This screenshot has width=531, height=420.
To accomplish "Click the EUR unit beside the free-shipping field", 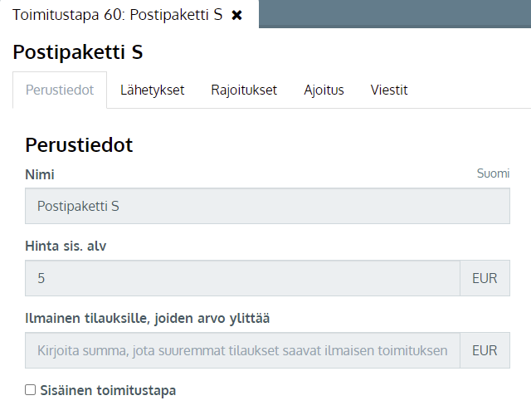I will pos(485,350).
